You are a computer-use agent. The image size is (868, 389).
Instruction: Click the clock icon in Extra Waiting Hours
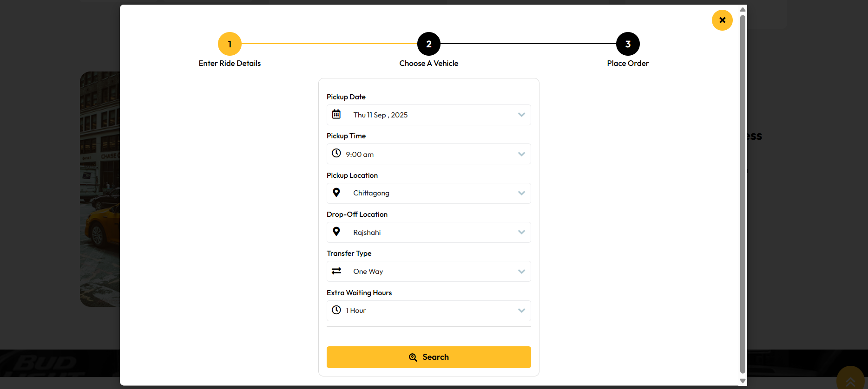tap(336, 310)
